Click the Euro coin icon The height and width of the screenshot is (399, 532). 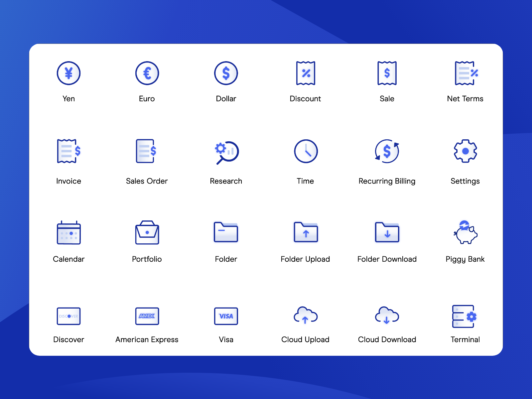click(x=147, y=73)
